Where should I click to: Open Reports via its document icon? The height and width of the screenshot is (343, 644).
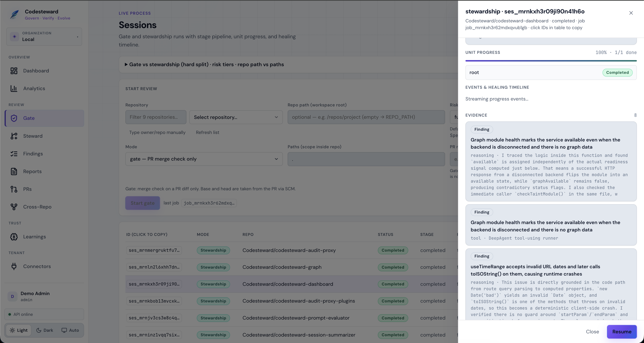click(x=14, y=171)
